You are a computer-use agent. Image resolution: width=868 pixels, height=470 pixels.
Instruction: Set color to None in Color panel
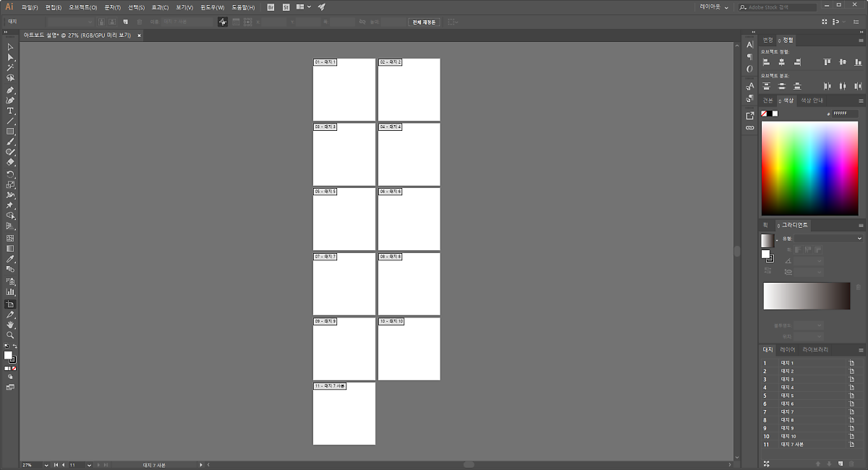(x=764, y=114)
